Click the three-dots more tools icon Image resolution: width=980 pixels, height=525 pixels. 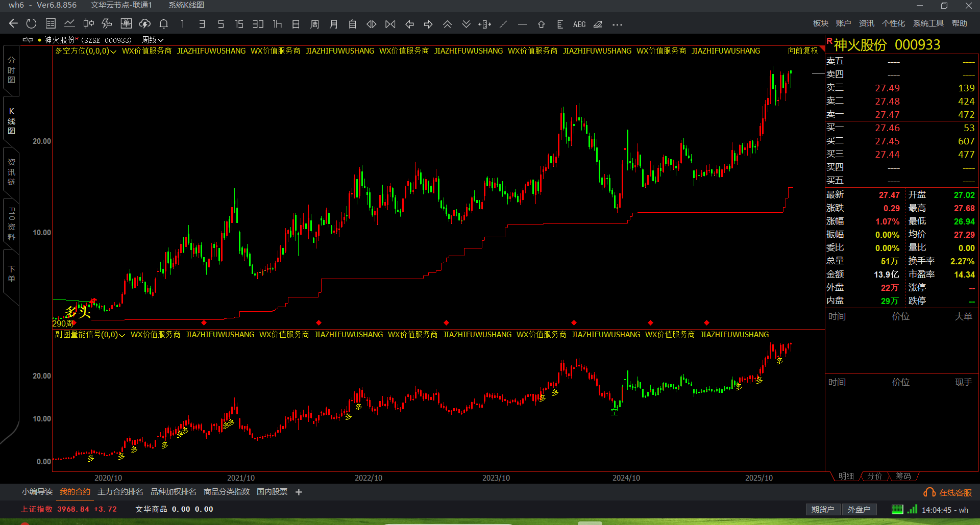coord(617,24)
